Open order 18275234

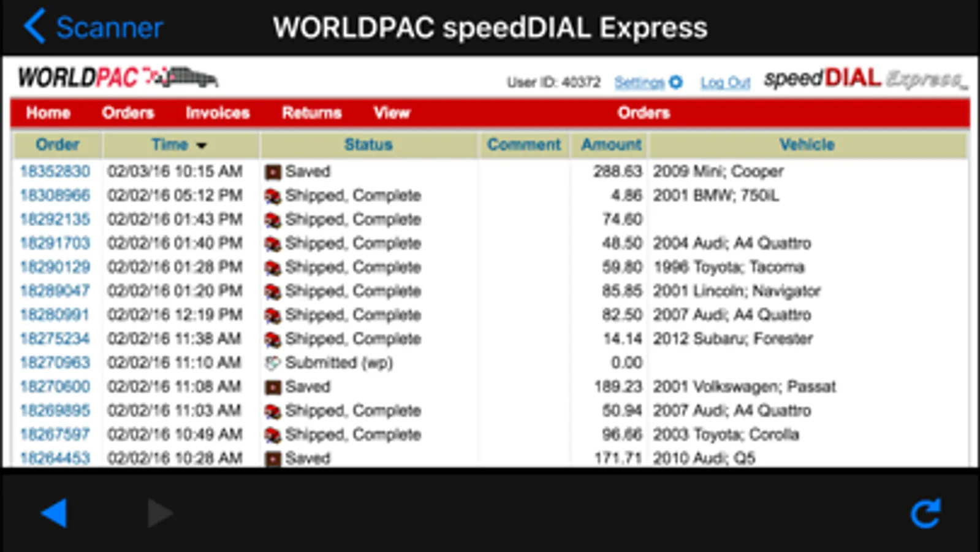(x=55, y=339)
